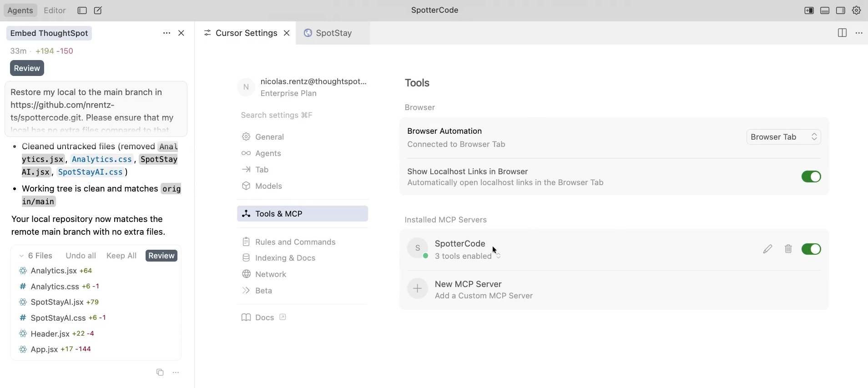The image size is (868, 388).
Task: Open settings gear in top right
Action: click(x=857, y=10)
